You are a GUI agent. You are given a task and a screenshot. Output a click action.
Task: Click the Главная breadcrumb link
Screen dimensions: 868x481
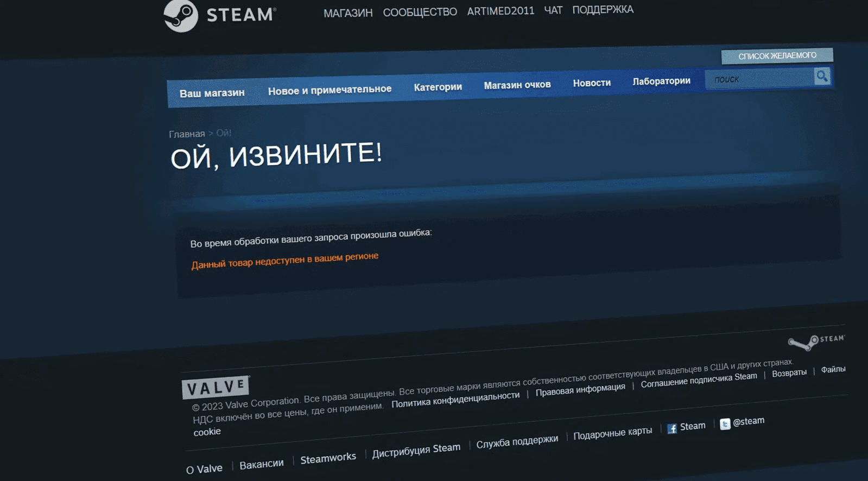[187, 134]
